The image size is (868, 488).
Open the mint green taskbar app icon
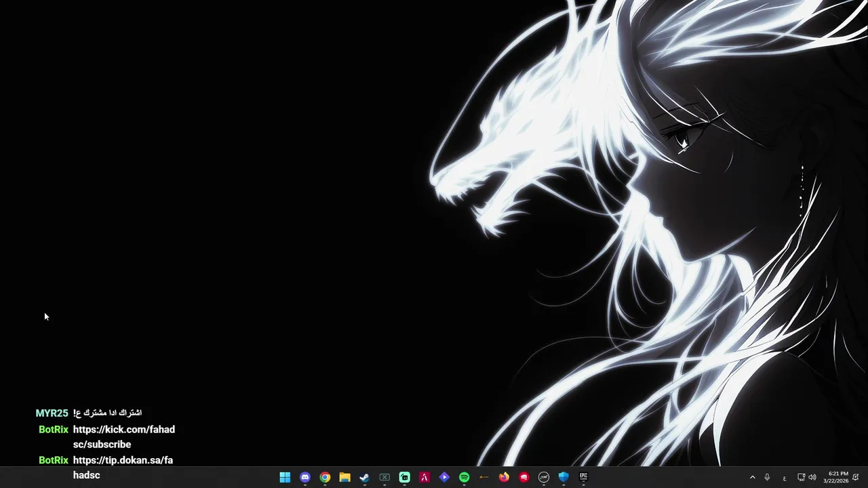point(404,477)
